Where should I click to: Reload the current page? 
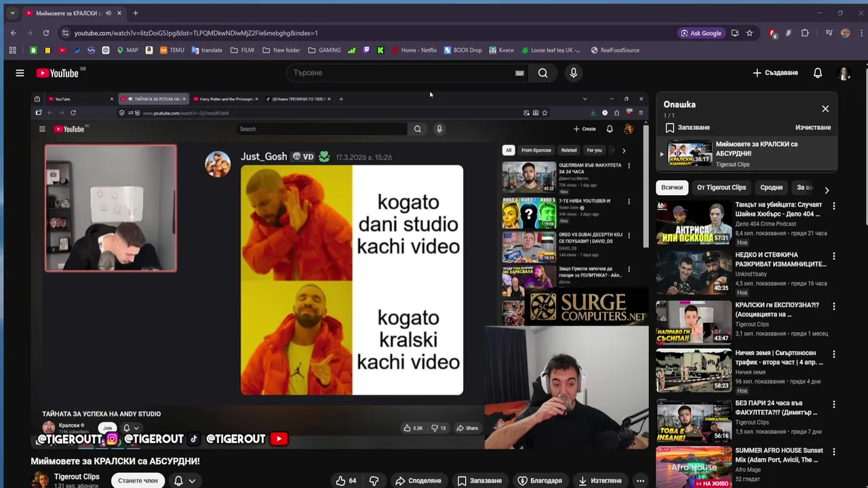46,33
